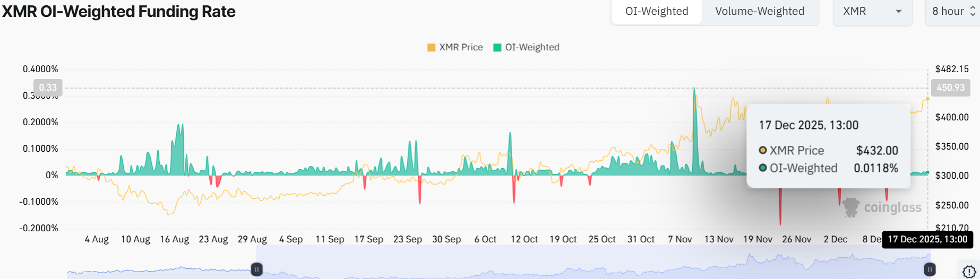
Task: Click the 0.33 funding rate axis marker
Action: click(48, 88)
